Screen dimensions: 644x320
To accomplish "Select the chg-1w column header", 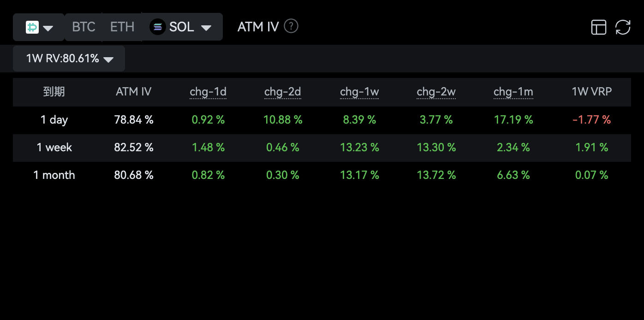I will (359, 92).
